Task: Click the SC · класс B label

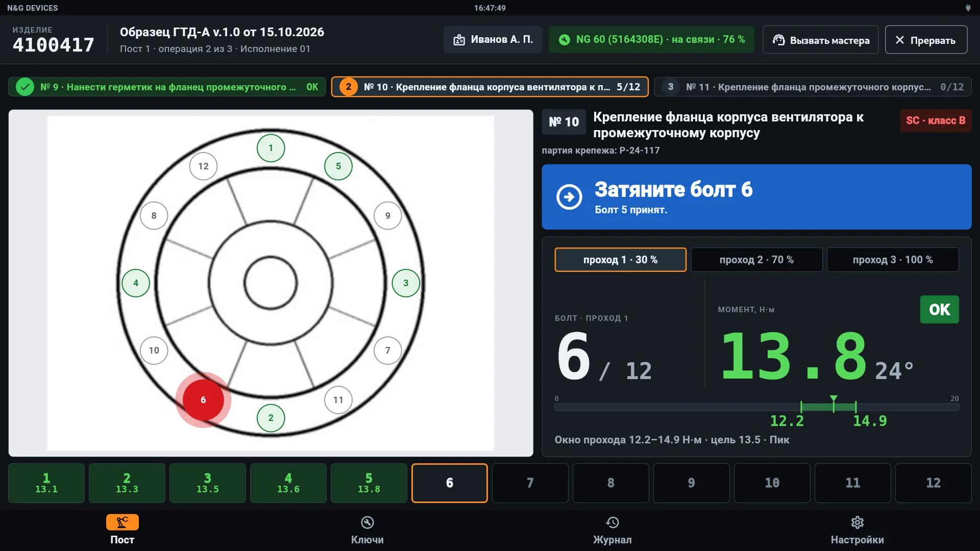Action: [x=936, y=120]
